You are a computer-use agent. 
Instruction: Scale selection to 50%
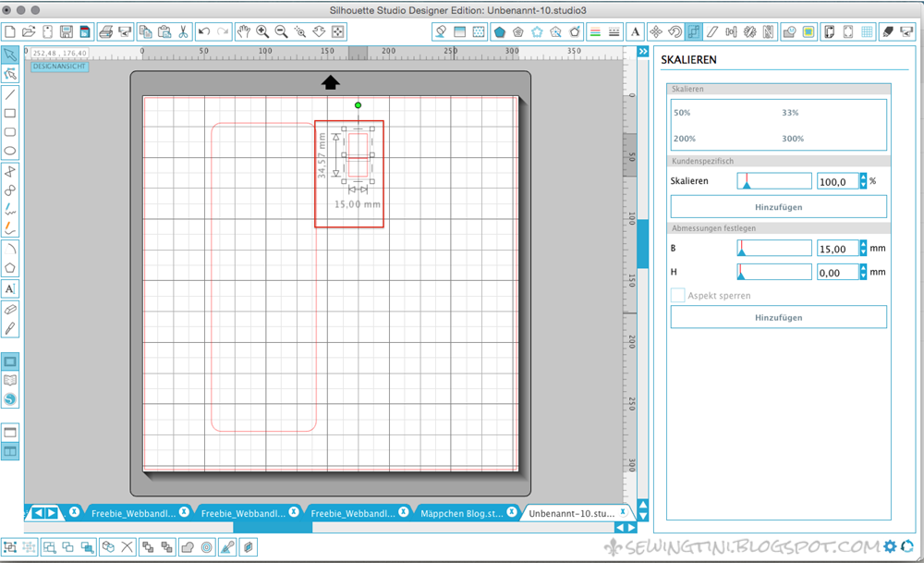[682, 113]
